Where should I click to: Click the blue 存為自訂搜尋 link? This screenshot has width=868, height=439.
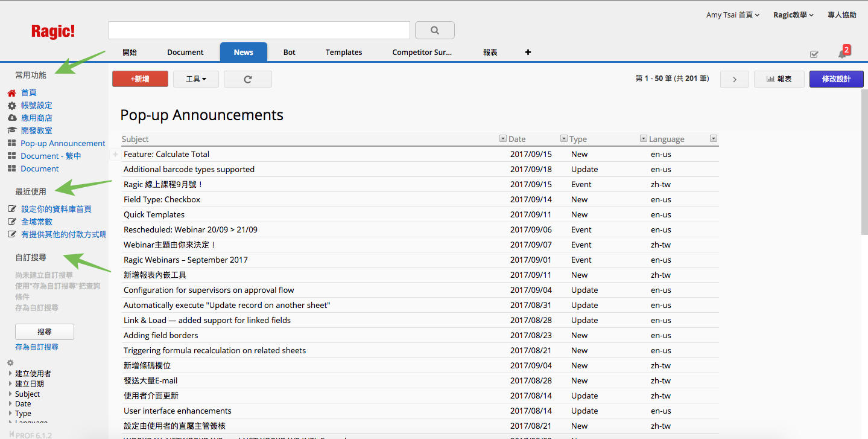37,347
